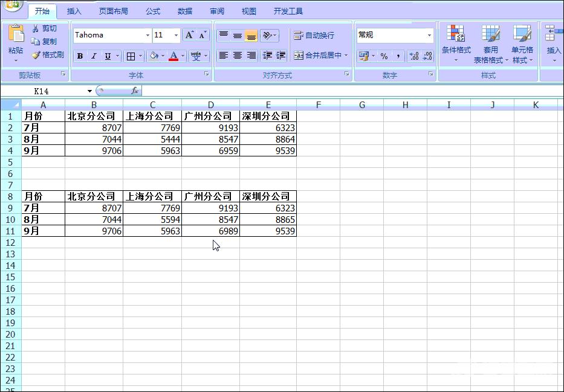Apply bold formatting with the B icon

(x=79, y=56)
